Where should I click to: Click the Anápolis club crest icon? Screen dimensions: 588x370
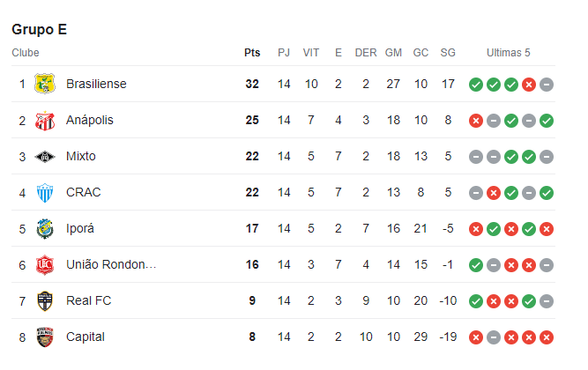45,120
